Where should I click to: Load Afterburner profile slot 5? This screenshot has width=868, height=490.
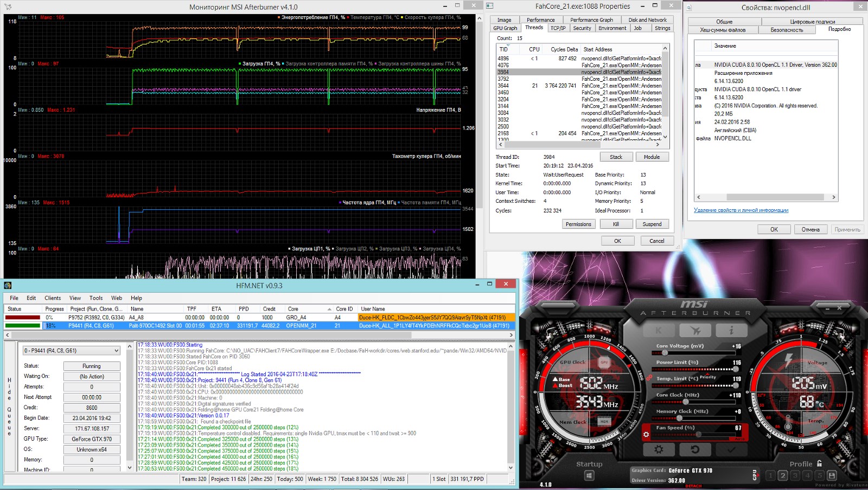click(x=820, y=475)
